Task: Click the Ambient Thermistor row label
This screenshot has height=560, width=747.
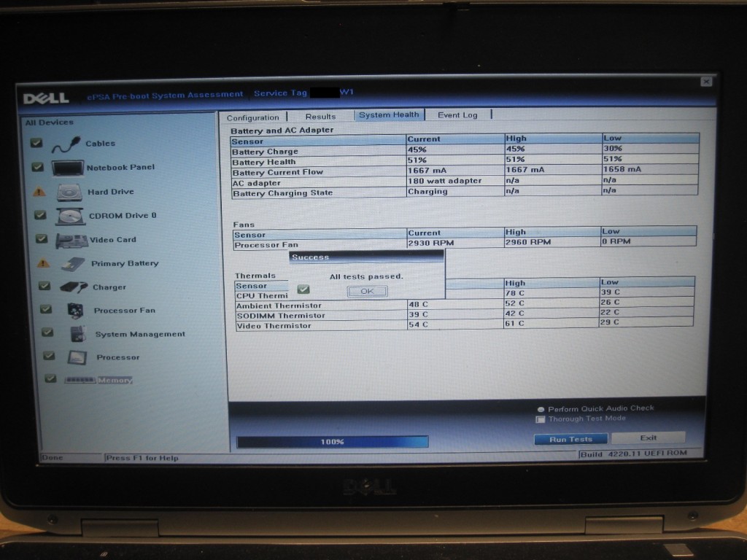Action: click(279, 306)
